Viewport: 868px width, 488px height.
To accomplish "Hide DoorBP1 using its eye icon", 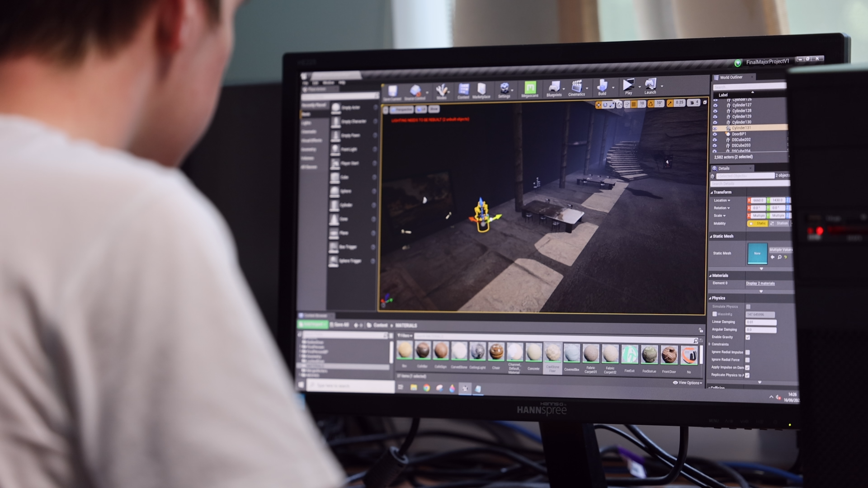I will (715, 134).
